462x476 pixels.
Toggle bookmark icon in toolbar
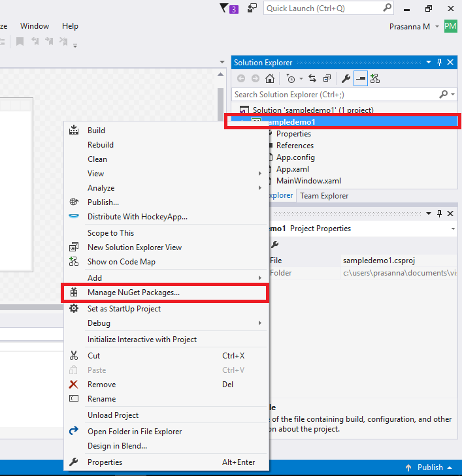(20, 41)
